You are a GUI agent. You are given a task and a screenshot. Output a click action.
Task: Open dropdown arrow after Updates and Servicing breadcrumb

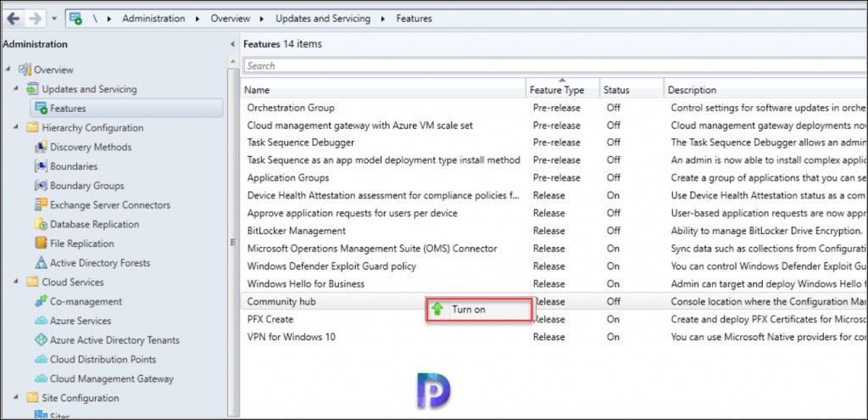click(x=383, y=19)
